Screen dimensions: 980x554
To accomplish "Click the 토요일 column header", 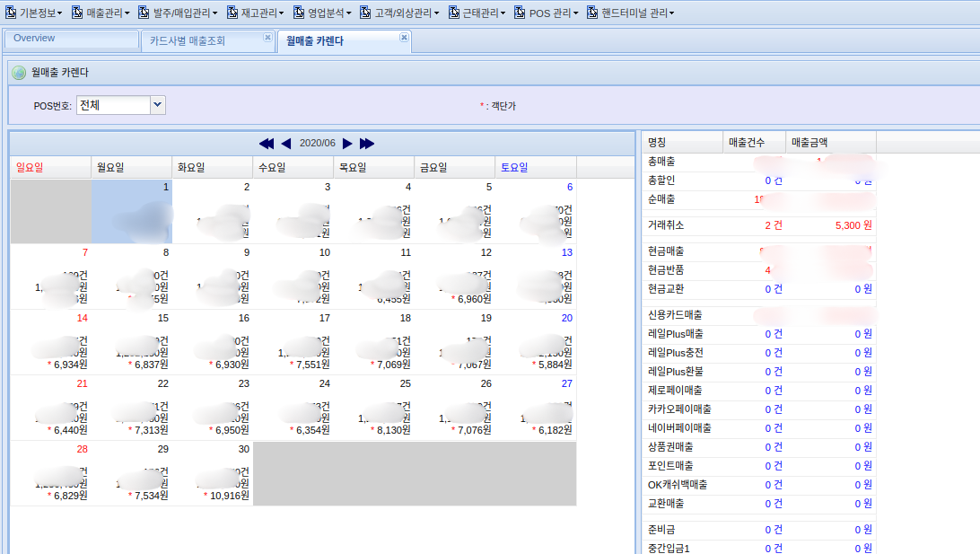I will point(536,168).
